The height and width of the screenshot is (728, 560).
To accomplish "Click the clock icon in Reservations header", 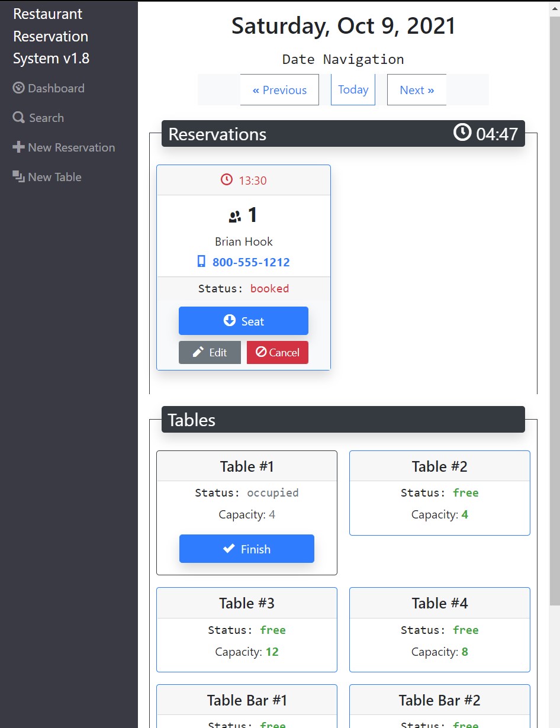I will [x=462, y=132].
